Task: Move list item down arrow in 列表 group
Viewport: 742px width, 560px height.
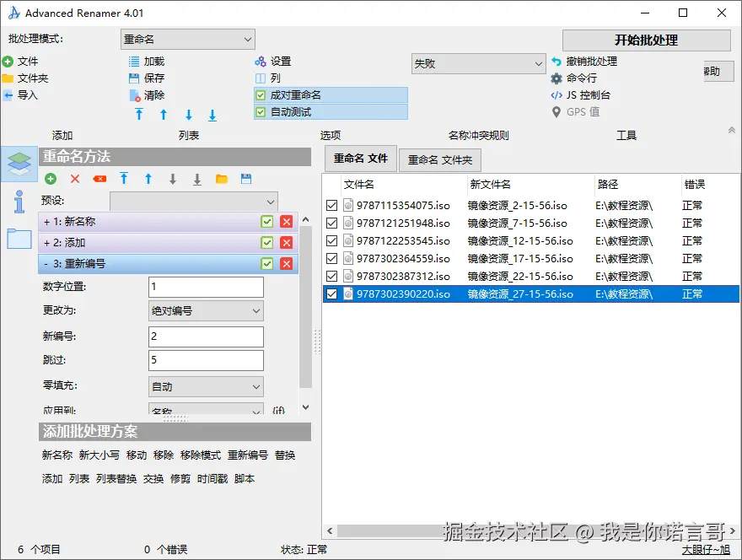Action: coord(189,115)
